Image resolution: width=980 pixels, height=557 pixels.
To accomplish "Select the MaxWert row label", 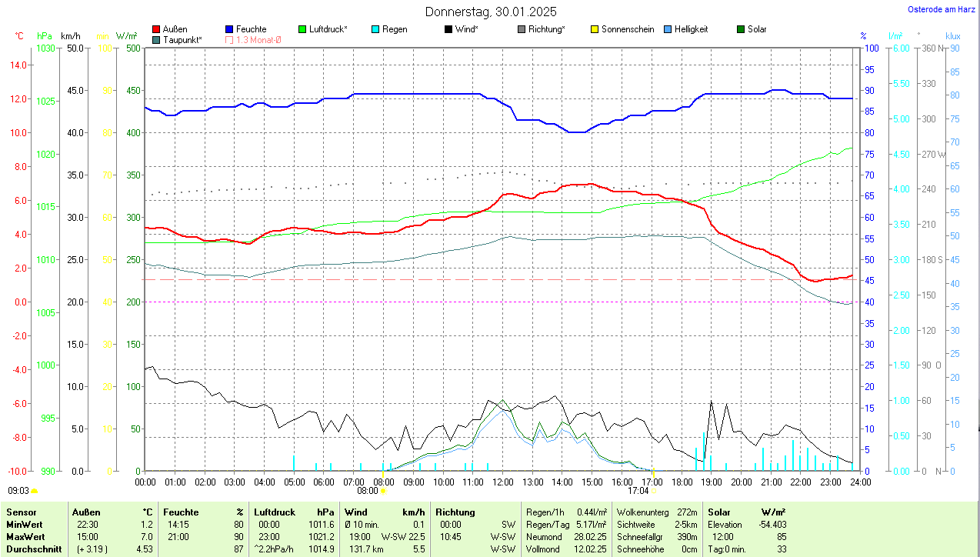I will tap(27, 536).
